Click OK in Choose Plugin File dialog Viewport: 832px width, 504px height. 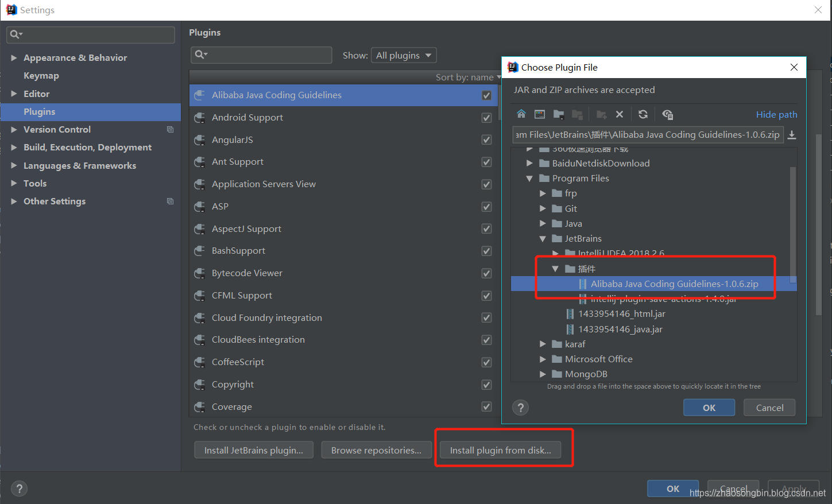pos(709,408)
